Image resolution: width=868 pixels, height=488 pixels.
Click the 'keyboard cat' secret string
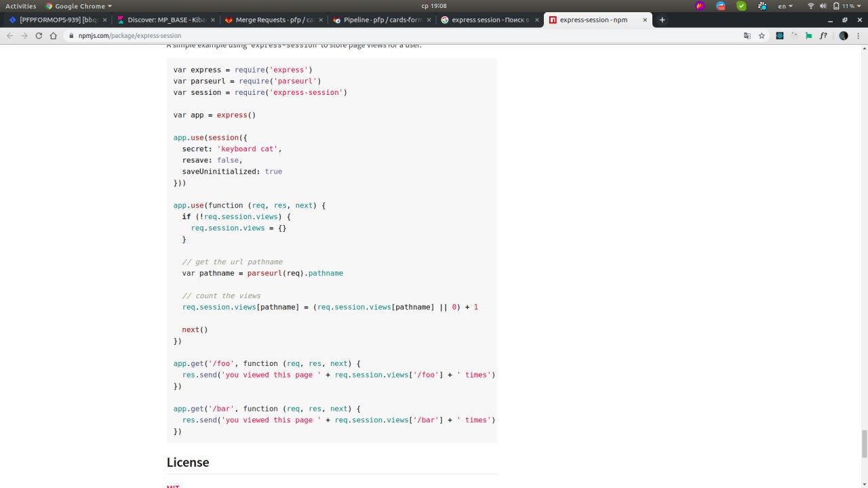click(248, 148)
